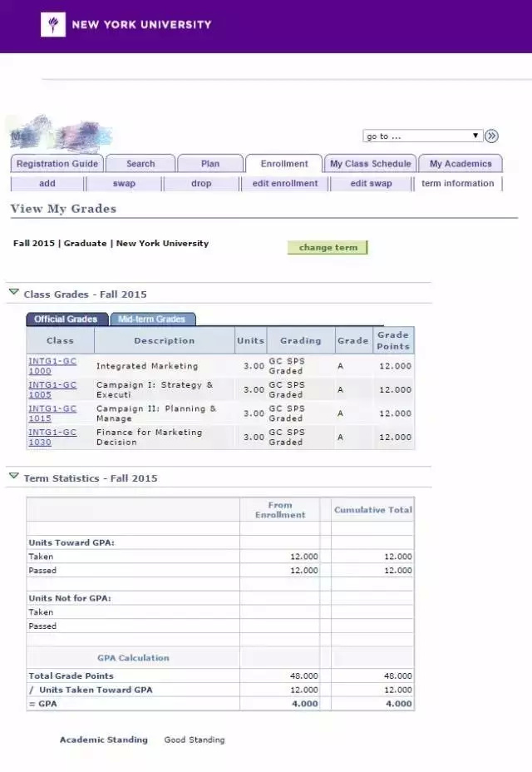The width and height of the screenshot is (532, 772).
Task: Open the INTG1-GC 1015 class link
Action: tap(52, 413)
